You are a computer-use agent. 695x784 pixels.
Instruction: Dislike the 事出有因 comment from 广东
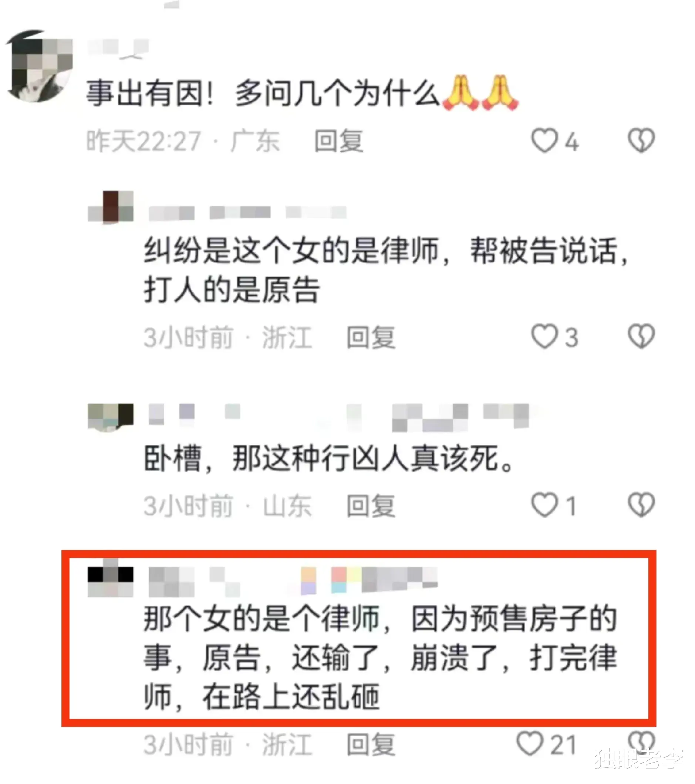[641, 140]
